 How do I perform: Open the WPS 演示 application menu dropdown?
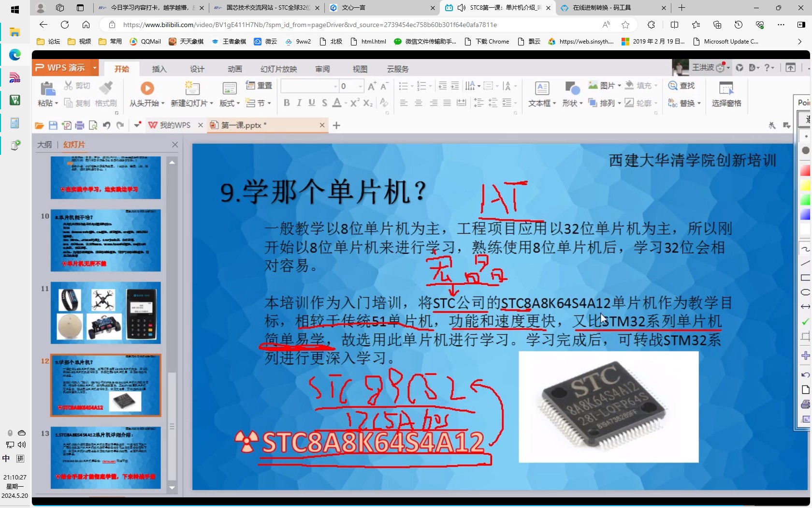(95, 68)
